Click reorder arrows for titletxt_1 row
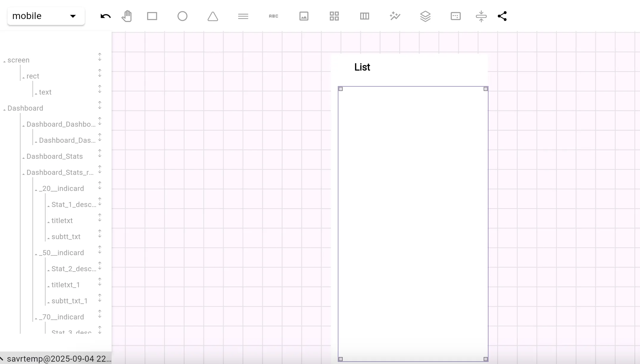The width and height of the screenshot is (640, 364). pos(100,282)
